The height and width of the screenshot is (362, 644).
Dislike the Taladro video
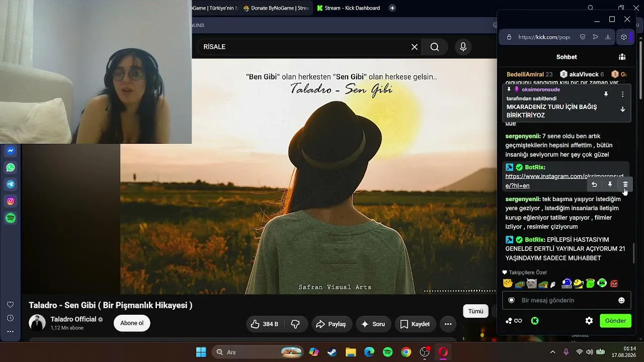coord(296,324)
